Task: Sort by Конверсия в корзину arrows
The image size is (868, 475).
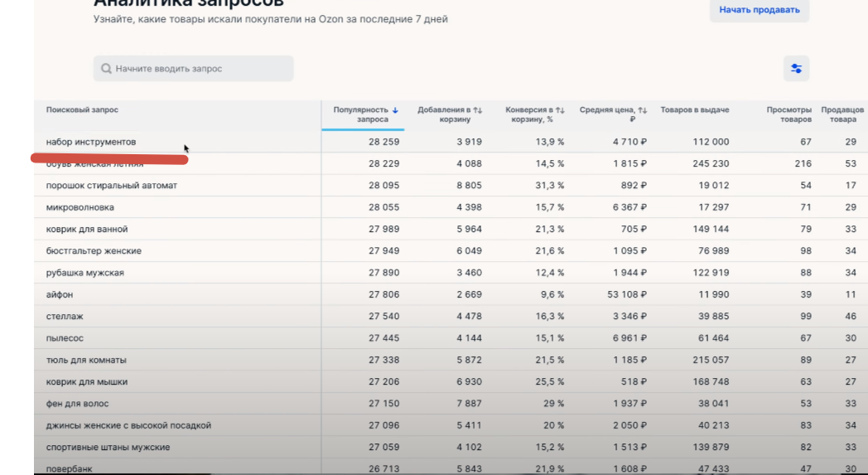Action: pos(560,110)
